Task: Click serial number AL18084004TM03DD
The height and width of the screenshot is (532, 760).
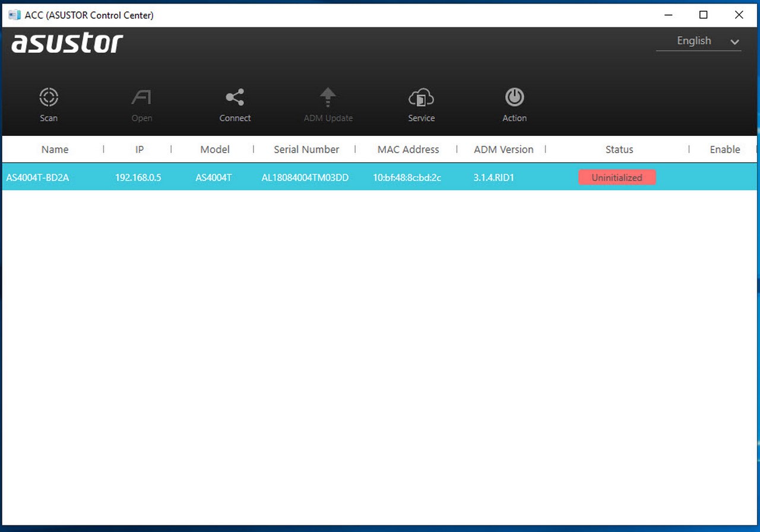Action: [305, 178]
